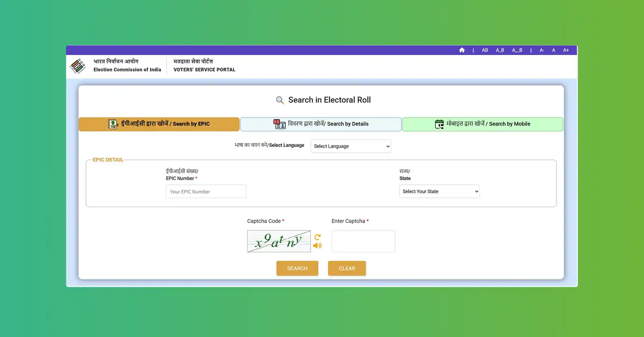Viewport: 644px width, 337px height.
Task: Set normal letter spacing with AB
Action: click(485, 50)
